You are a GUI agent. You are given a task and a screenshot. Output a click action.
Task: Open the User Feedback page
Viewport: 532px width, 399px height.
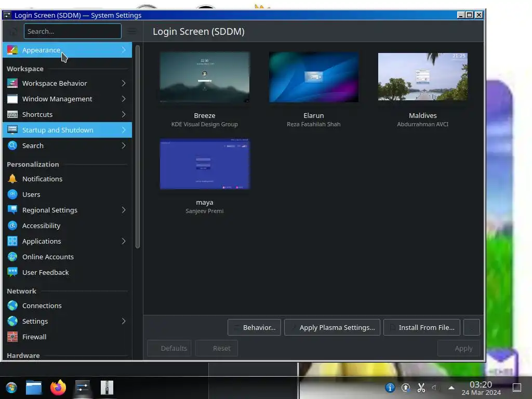(67, 272)
